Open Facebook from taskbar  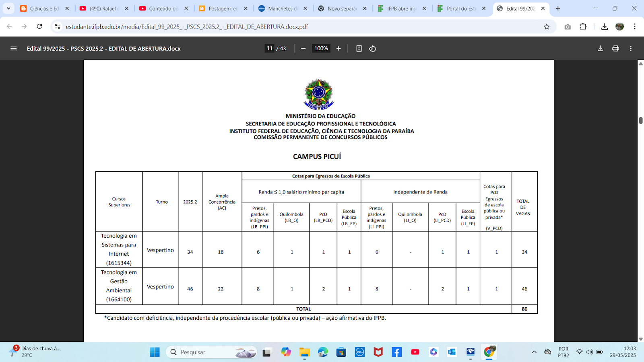click(397, 352)
